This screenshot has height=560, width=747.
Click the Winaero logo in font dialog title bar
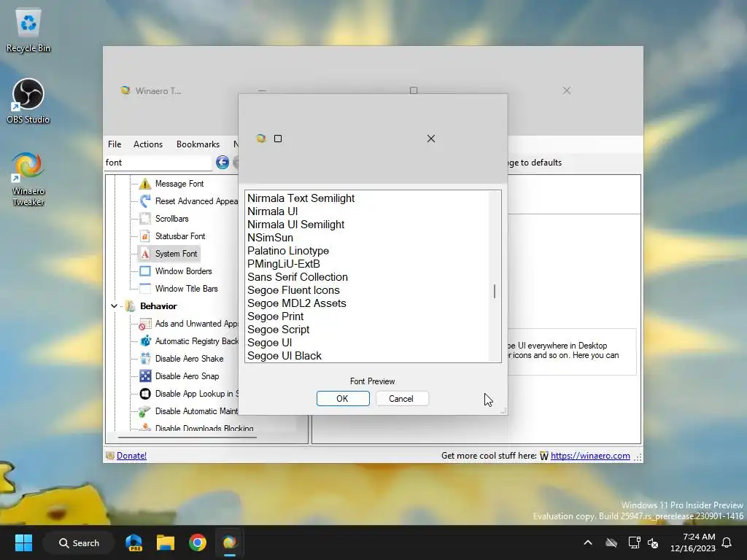click(x=260, y=139)
